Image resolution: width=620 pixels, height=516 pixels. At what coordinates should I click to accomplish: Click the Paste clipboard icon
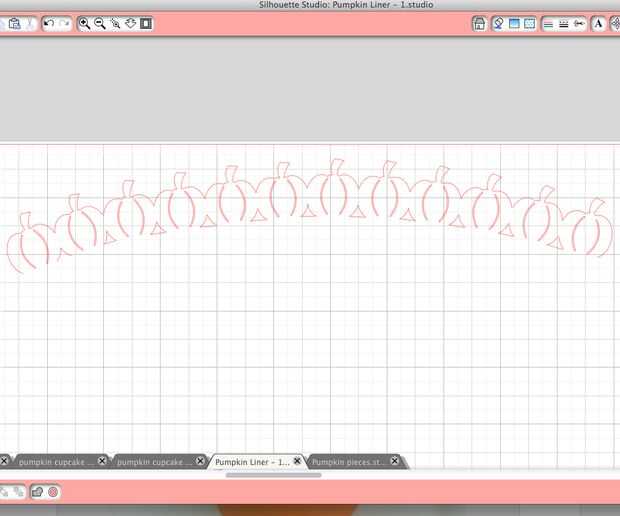15,24
